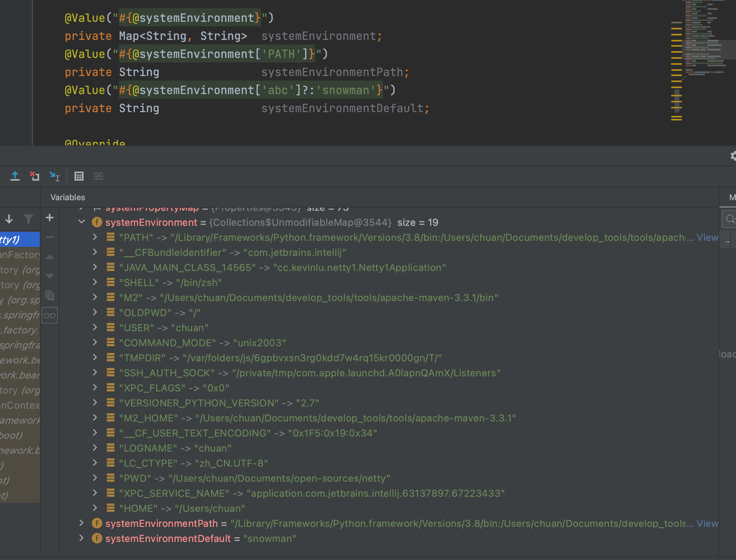
Task: Open the debugger settings gear icon
Action: pos(733,155)
